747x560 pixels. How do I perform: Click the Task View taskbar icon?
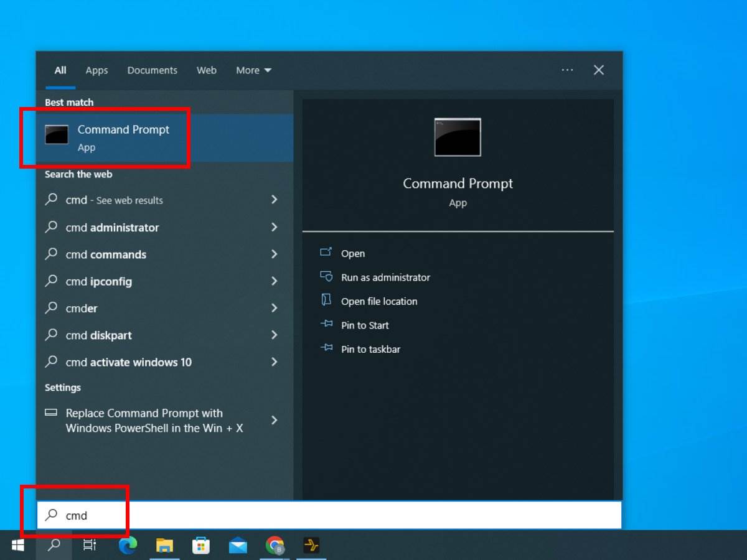coord(90,546)
